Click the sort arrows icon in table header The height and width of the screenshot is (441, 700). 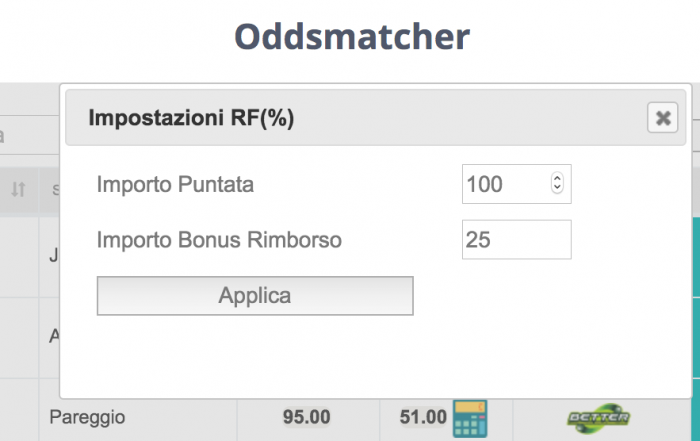tap(18, 189)
